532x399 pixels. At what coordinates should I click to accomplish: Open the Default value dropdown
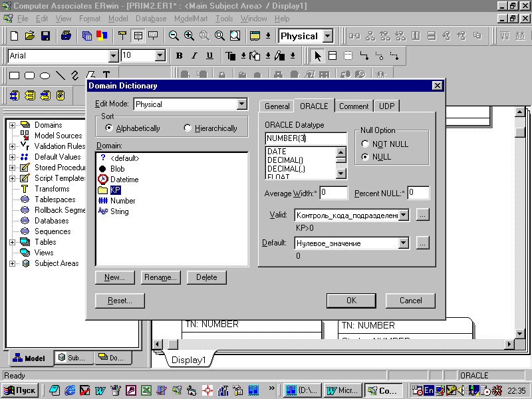[404, 243]
